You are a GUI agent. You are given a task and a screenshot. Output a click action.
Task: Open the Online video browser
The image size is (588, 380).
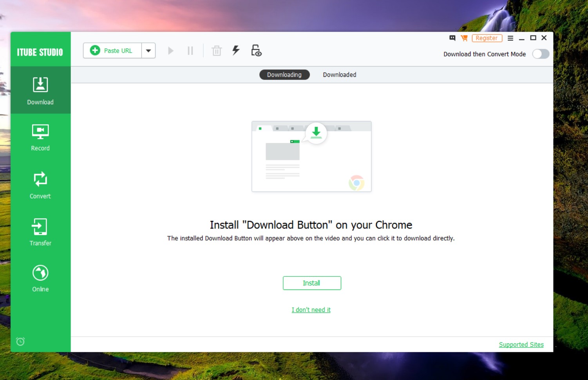tap(40, 278)
